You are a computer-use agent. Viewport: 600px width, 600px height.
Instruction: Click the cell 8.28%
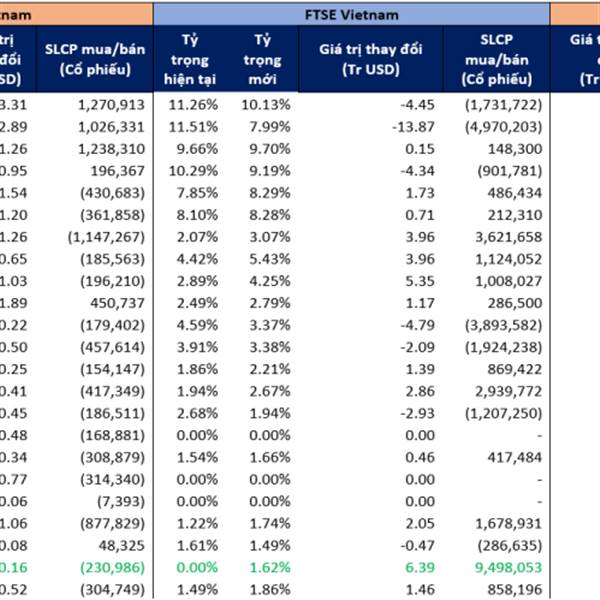pos(270,215)
